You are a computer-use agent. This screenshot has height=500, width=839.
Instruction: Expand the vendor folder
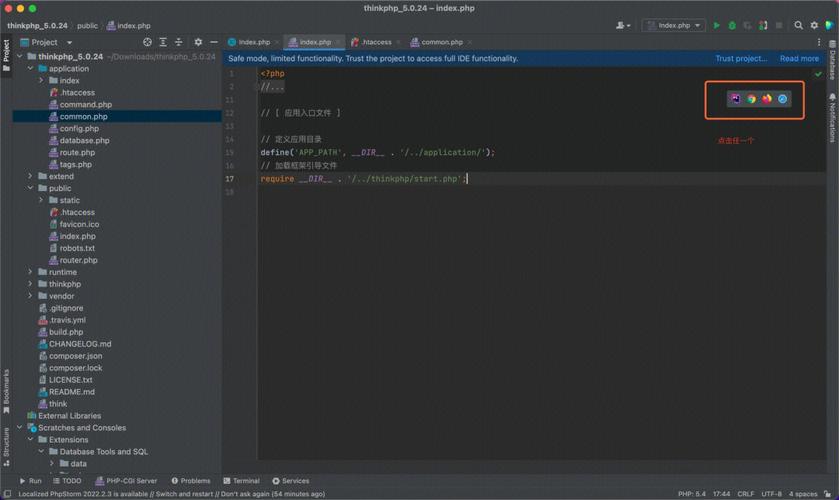coord(30,296)
